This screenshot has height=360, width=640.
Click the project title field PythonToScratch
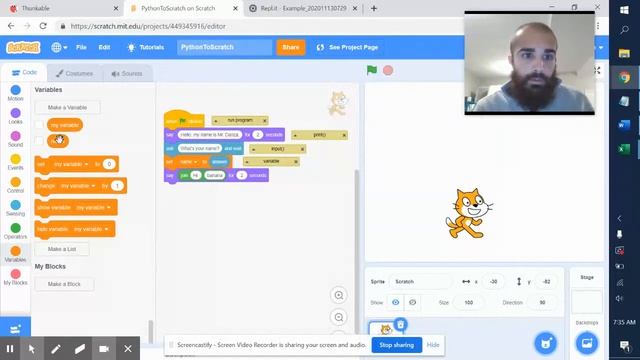(x=224, y=47)
